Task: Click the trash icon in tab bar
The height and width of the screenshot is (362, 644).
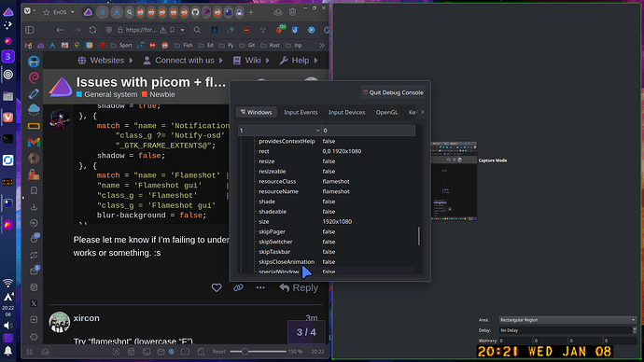Action: click(x=292, y=12)
